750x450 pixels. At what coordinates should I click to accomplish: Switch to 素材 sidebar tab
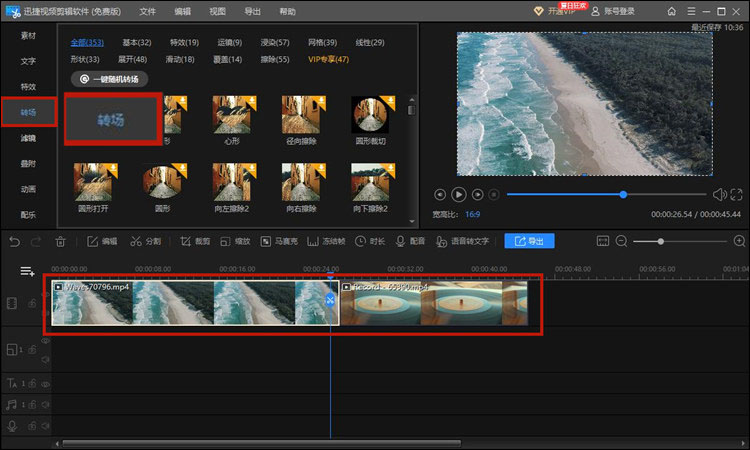(28, 35)
